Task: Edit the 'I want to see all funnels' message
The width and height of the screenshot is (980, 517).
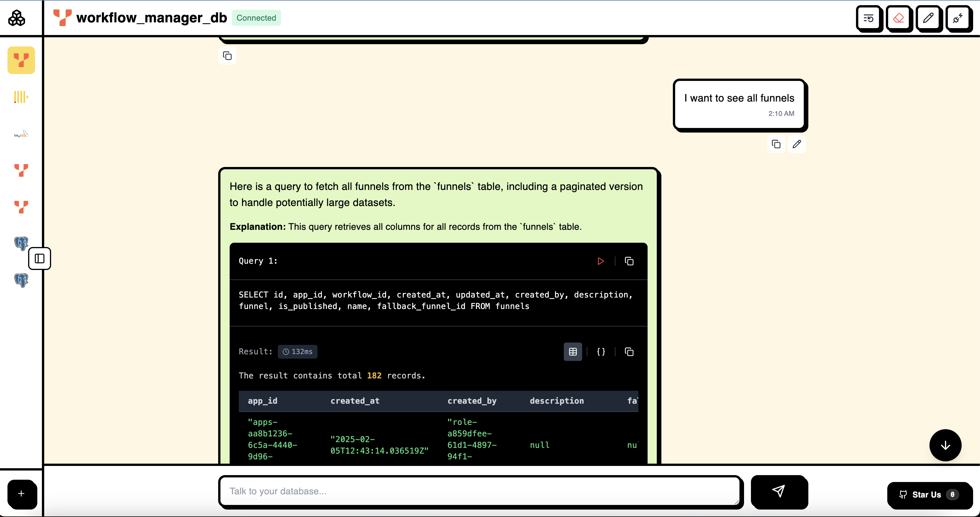Action: click(x=797, y=144)
